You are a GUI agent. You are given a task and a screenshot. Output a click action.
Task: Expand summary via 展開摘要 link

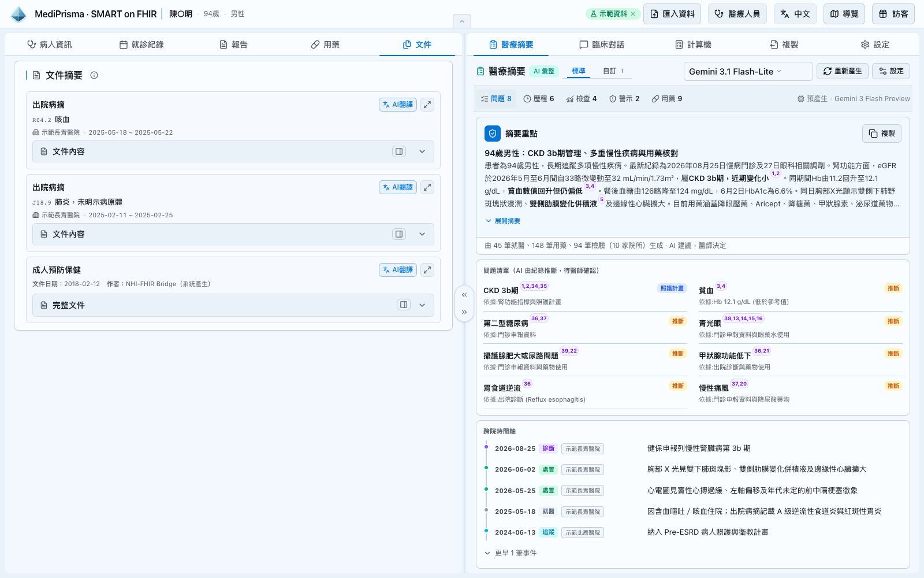503,221
